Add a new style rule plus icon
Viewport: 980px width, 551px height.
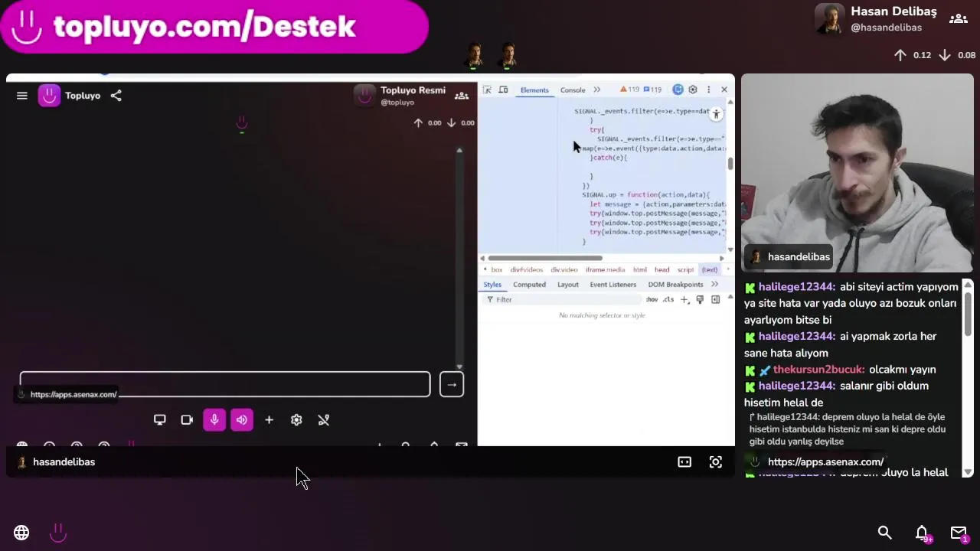[684, 299]
